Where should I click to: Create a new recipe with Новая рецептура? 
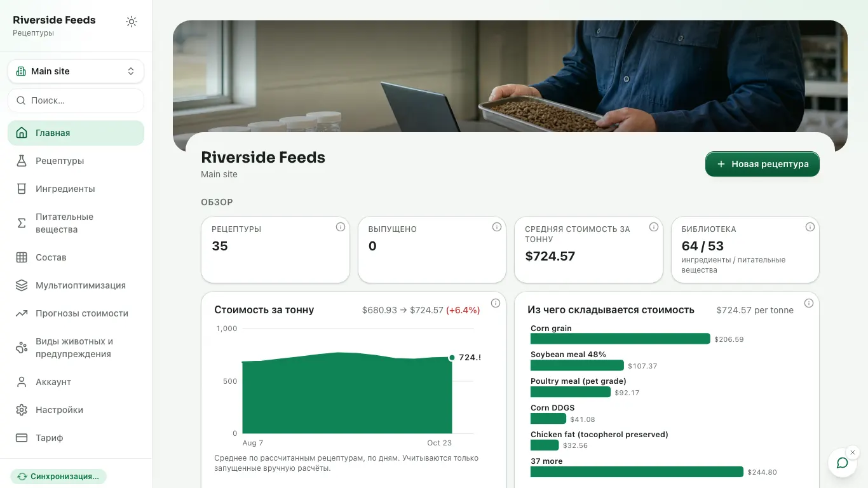(763, 164)
